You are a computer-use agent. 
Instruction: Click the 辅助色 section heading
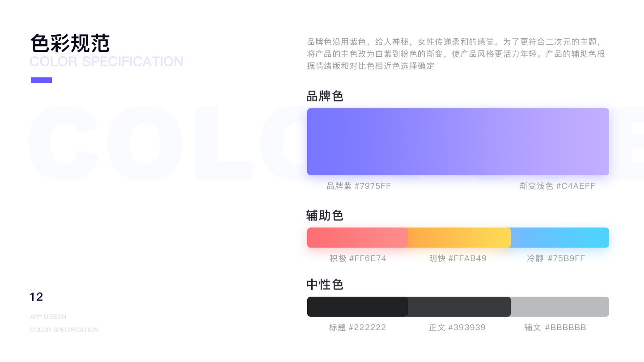[325, 215]
